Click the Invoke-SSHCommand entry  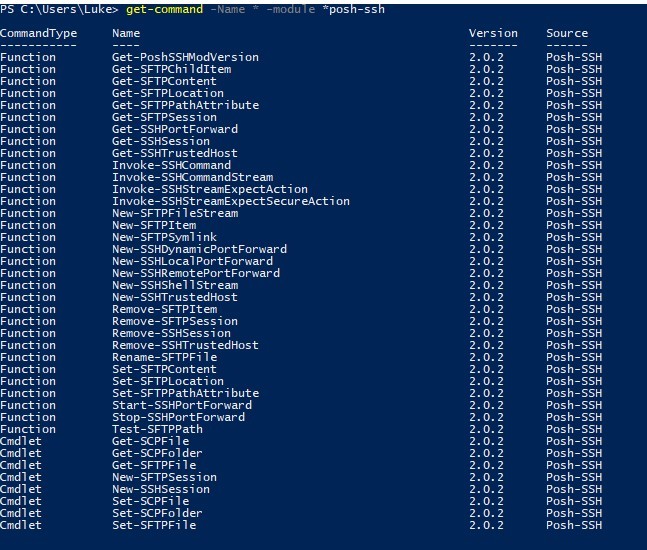(x=171, y=165)
